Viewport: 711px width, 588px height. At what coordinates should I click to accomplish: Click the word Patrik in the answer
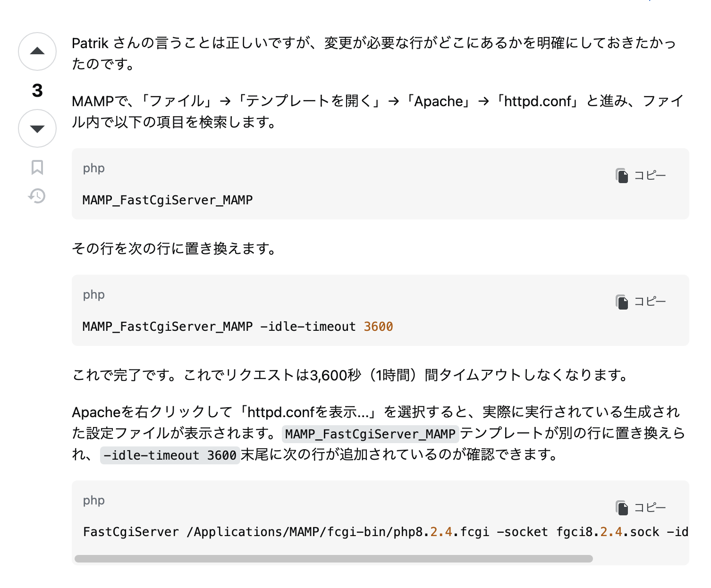90,43
